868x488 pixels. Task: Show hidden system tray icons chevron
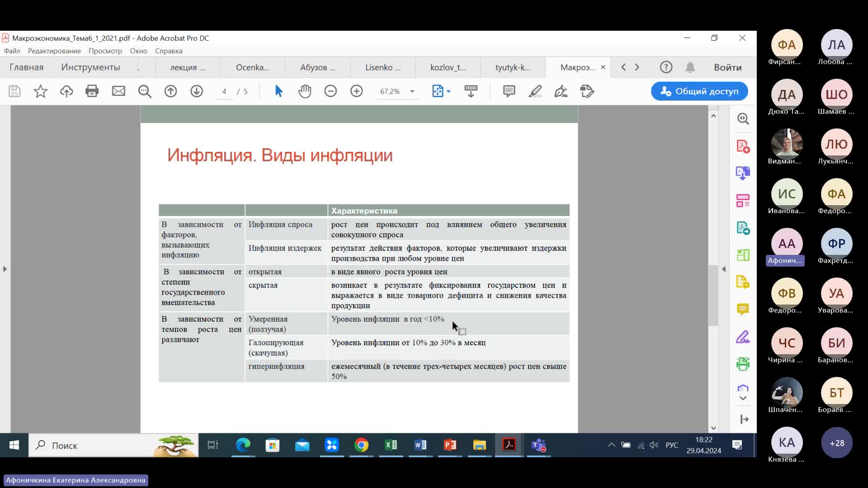point(611,445)
